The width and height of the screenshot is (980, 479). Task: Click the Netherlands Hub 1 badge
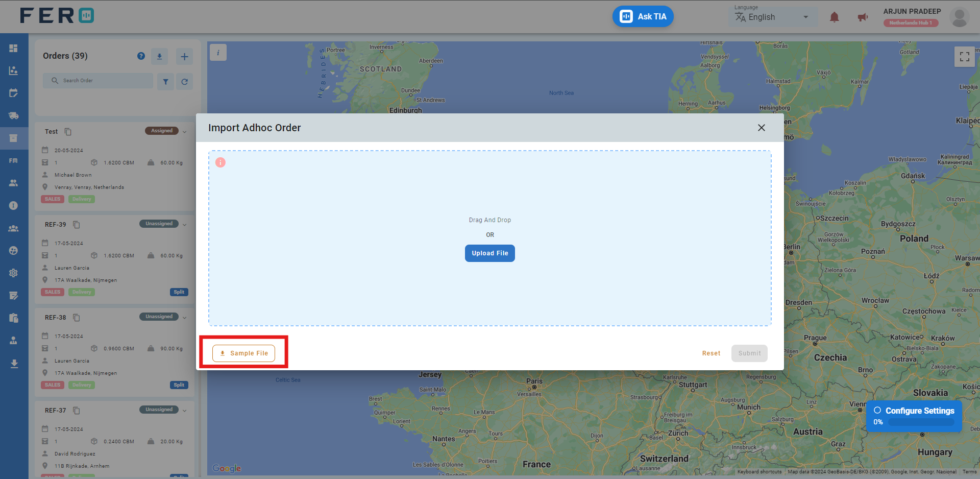pos(911,23)
